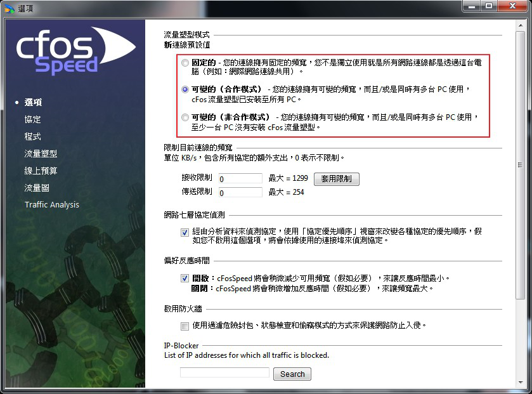The image size is (532, 394).
Task: Click the 最大 = 1299 text
Action: click(288, 178)
